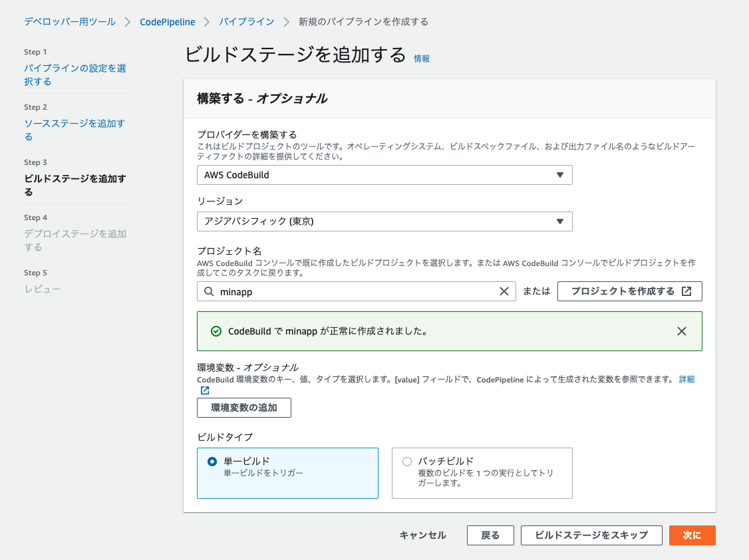
Task: Click the search magnifier icon in project name field
Action: point(208,291)
